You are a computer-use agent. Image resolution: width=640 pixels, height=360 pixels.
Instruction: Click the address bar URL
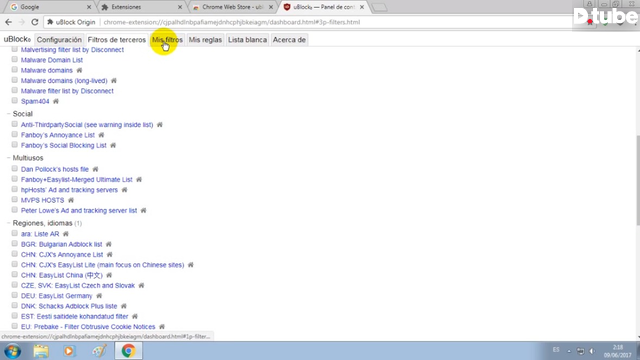click(x=231, y=22)
